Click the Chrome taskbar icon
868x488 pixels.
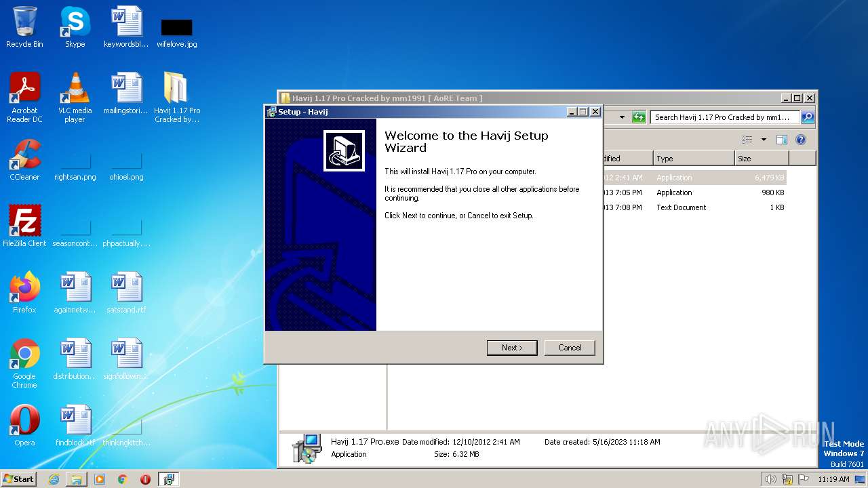click(x=123, y=479)
